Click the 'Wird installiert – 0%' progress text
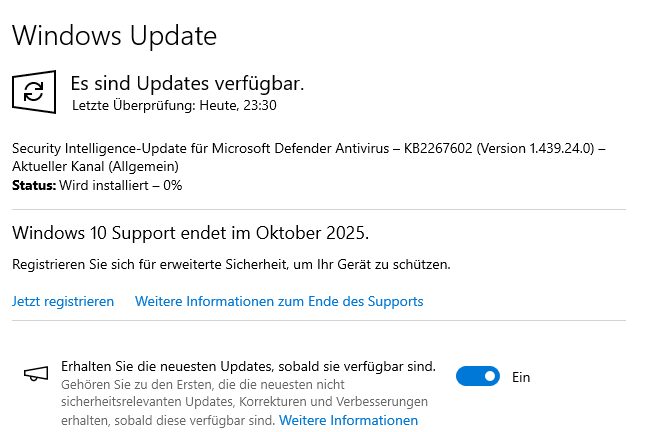This screenshot has height=432, width=653. [x=121, y=185]
